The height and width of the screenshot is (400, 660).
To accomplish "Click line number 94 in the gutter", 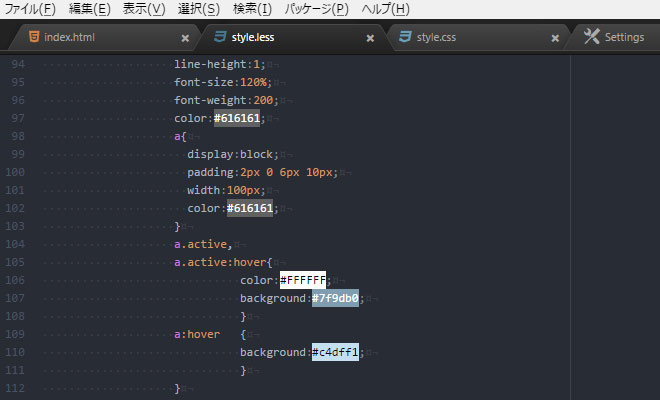I will 18,64.
